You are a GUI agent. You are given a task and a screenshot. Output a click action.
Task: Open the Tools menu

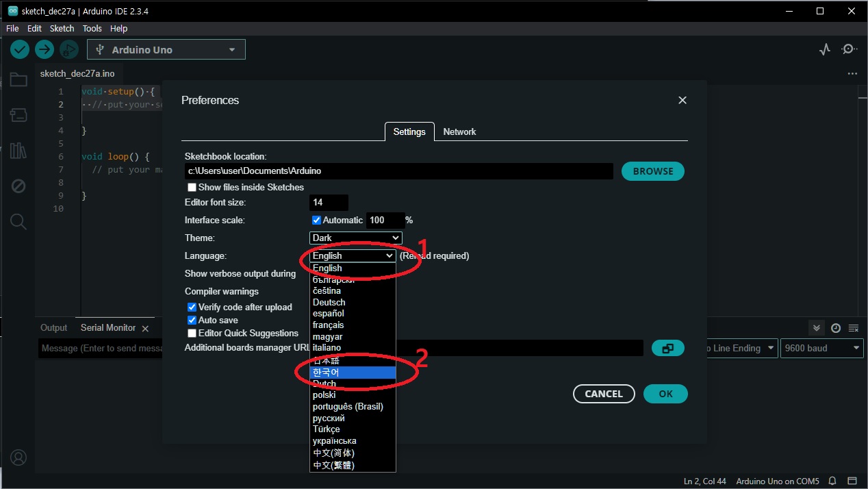coord(92,29)
